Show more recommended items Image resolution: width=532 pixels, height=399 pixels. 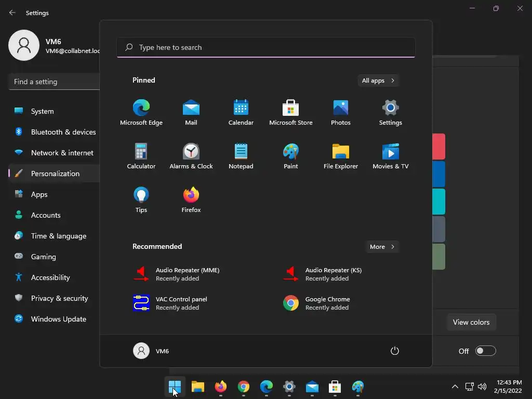point(382,247)
